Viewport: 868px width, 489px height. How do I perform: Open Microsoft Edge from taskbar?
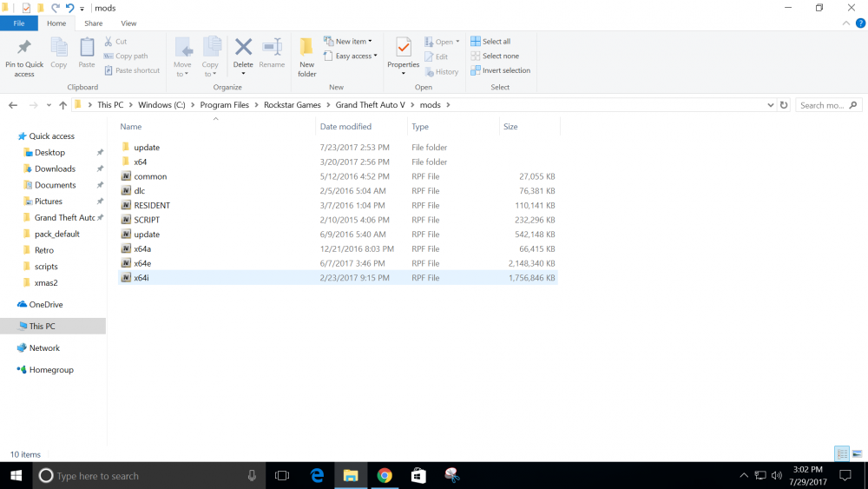click(x=317, y=476)
